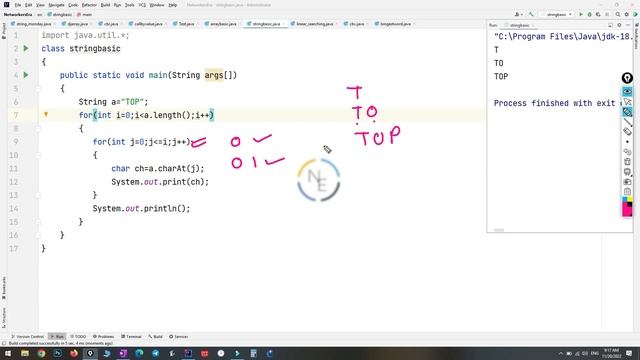The image size is (640, 360).
Task: Open the Navigate menu
Action: 56,5
